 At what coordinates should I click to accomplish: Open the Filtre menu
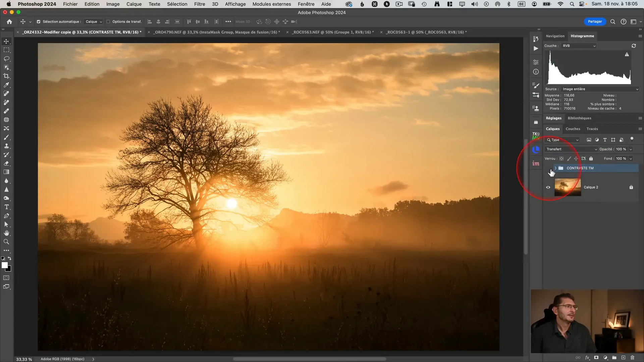199,4
